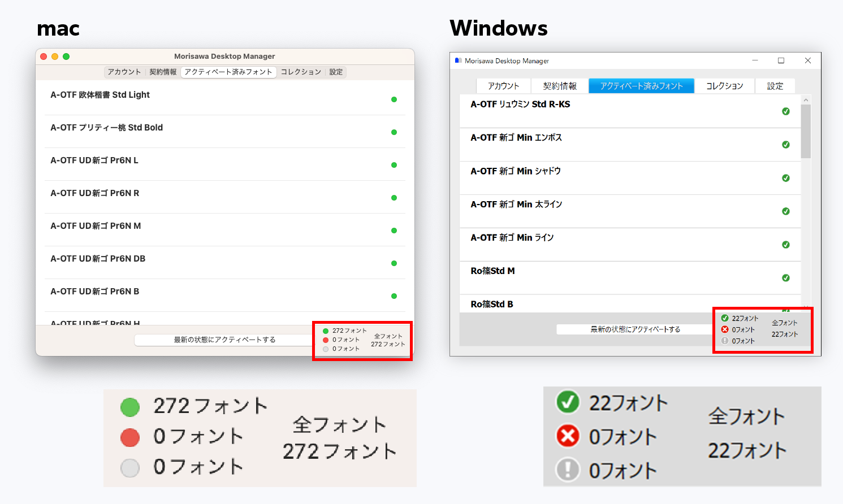Select the A-OTF プリティー桃 Std Bold row
Screen dimensions: 843x504
pos(225,132)
